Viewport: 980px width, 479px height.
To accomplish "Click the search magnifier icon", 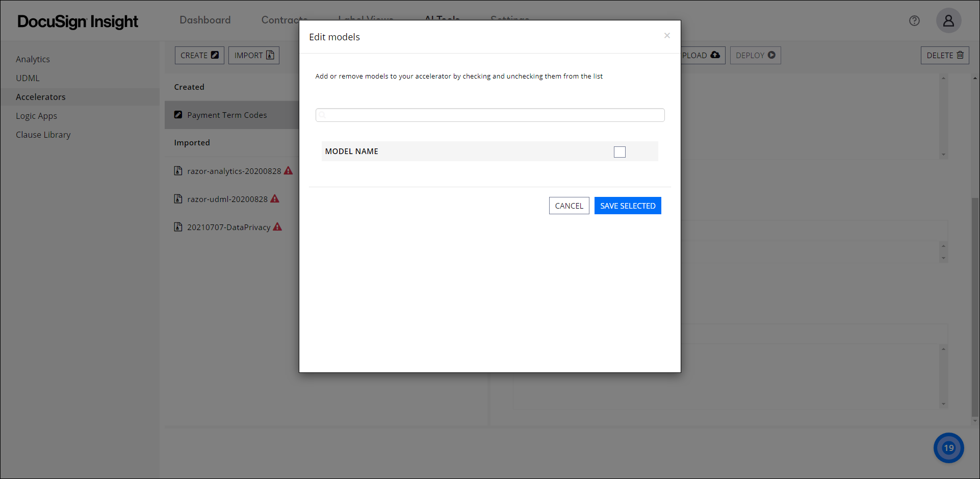I will pos(322,115).
